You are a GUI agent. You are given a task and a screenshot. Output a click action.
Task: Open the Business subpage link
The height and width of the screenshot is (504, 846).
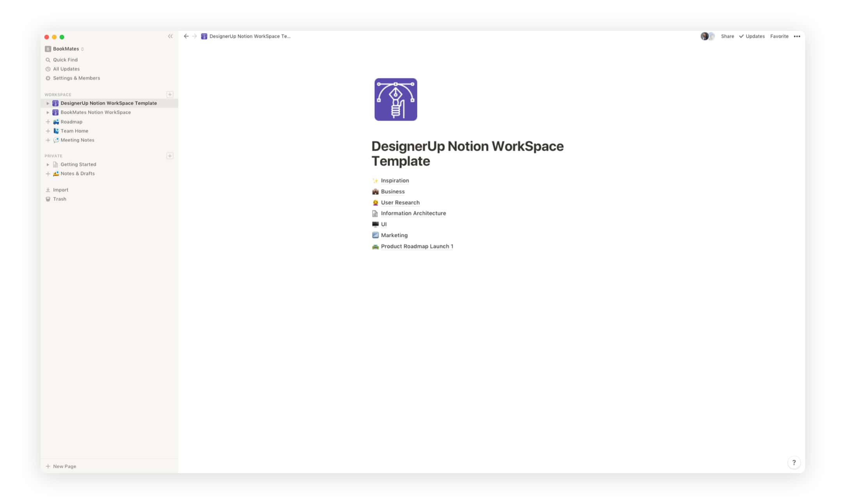coord(393,192)
